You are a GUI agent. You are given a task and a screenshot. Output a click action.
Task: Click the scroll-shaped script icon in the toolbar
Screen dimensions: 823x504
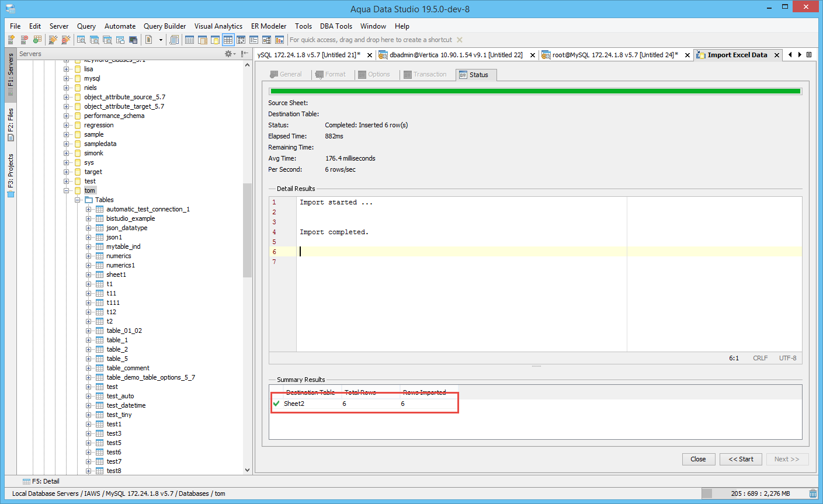pos(173,40)
